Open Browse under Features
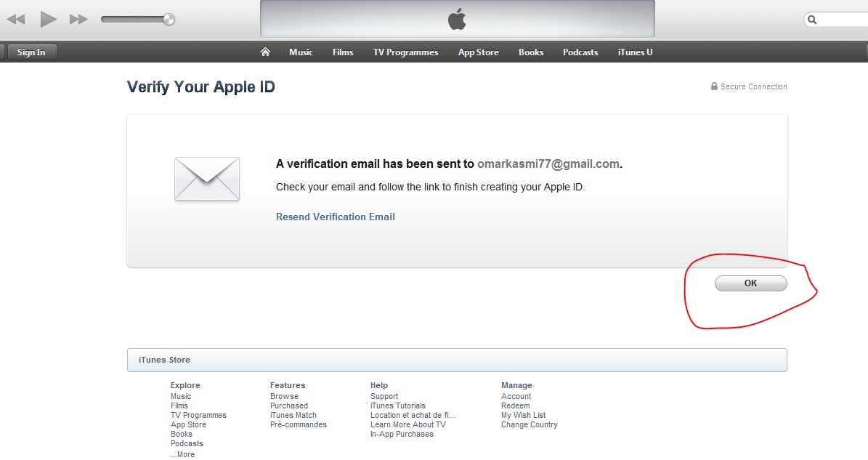 (x=285, y=396)
